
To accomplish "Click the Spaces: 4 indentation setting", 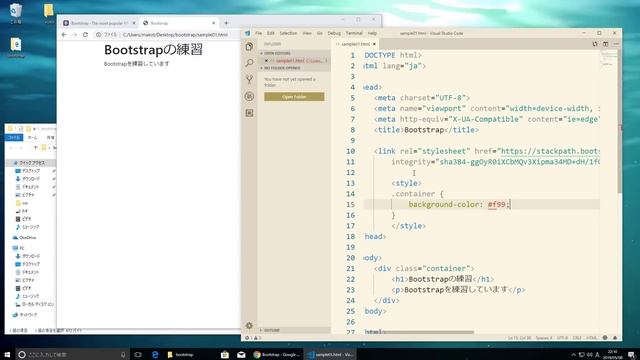I will point(544,338).
